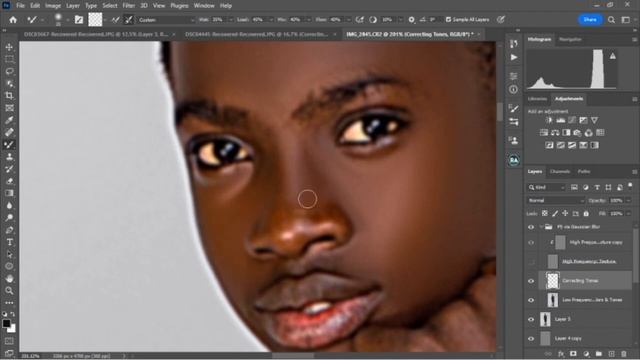The image size is (640, 360).
Task: Add a Brightness/Contrast adjustment
Action: (x=549, y=120)
